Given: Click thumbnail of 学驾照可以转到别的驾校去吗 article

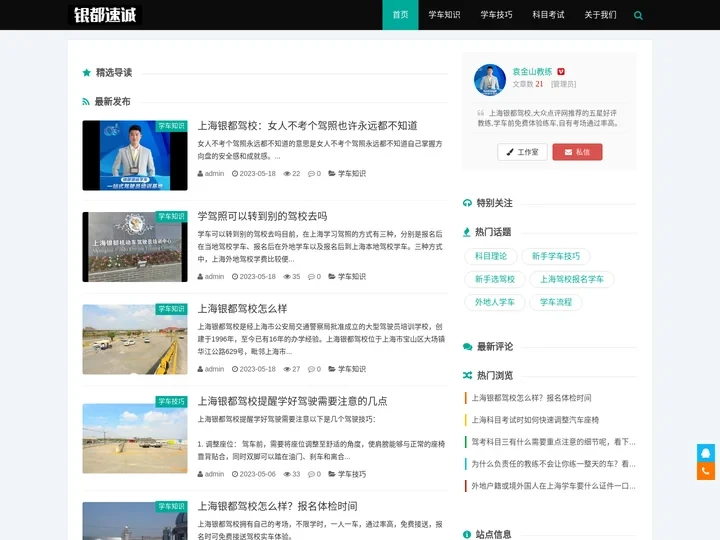Looking at the screenshot, I should pos(135,247).
